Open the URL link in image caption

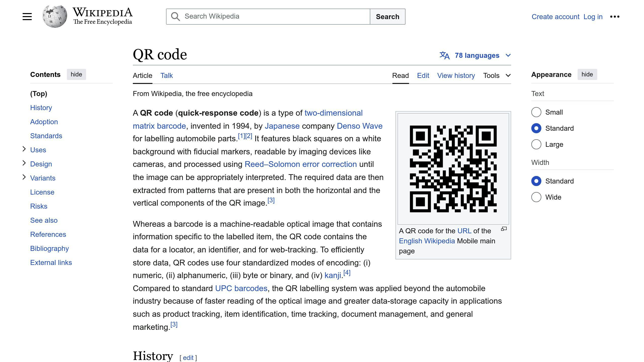tap(464, 231)
